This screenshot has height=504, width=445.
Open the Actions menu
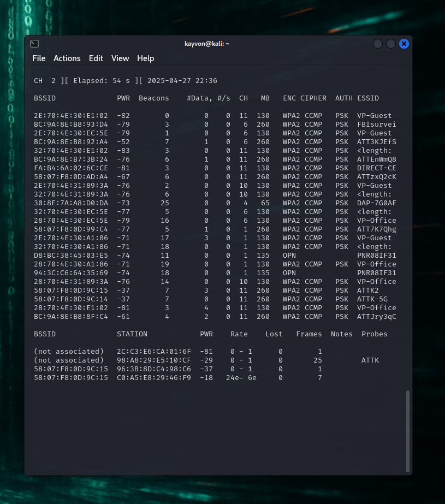coord(67,58)
